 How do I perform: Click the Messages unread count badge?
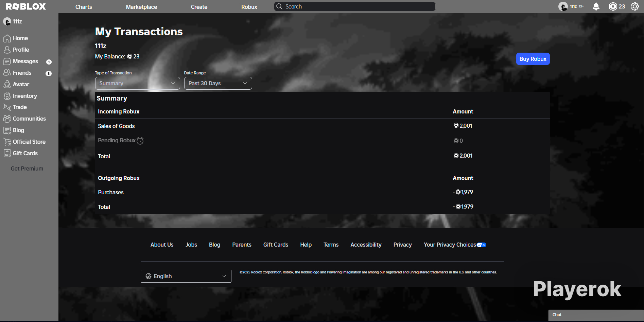pos(49,62)
